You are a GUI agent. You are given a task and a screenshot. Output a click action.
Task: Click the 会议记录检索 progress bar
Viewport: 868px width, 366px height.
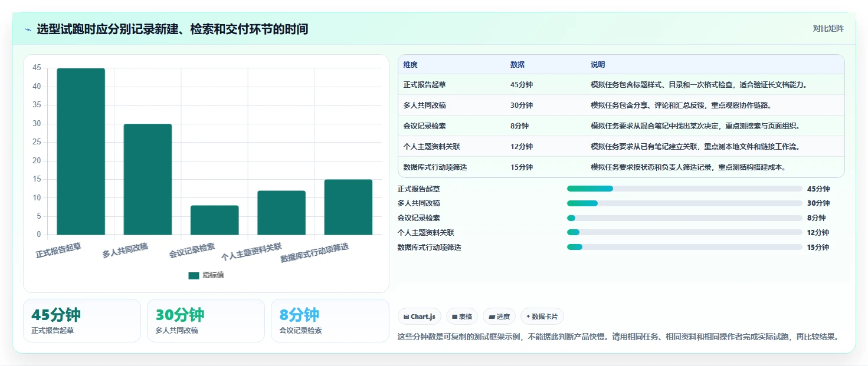click(684, 218)
